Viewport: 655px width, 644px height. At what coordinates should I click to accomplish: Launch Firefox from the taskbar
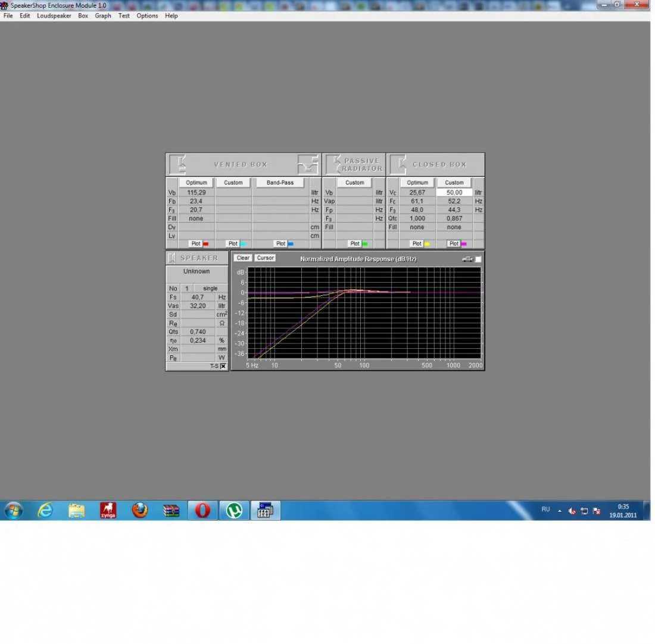[139, 510]
